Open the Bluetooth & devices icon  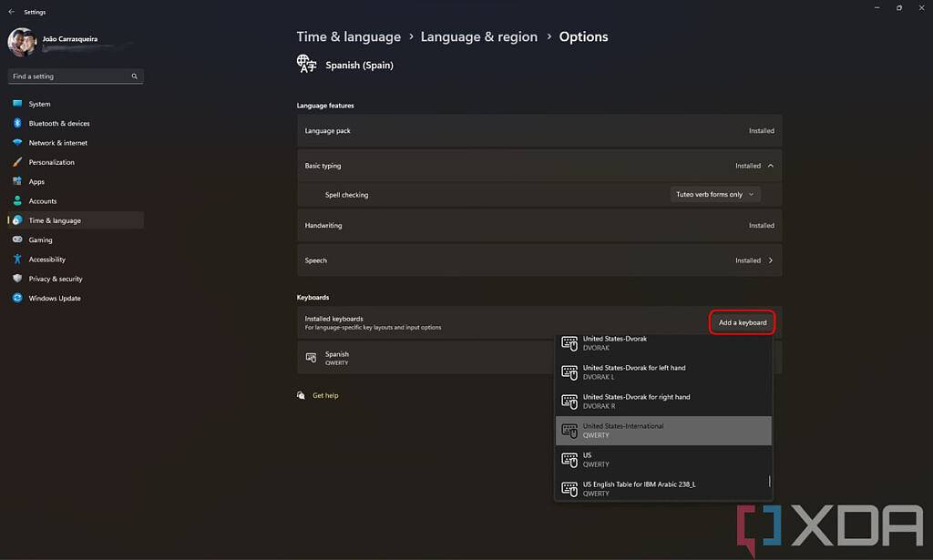click(17, 123)
